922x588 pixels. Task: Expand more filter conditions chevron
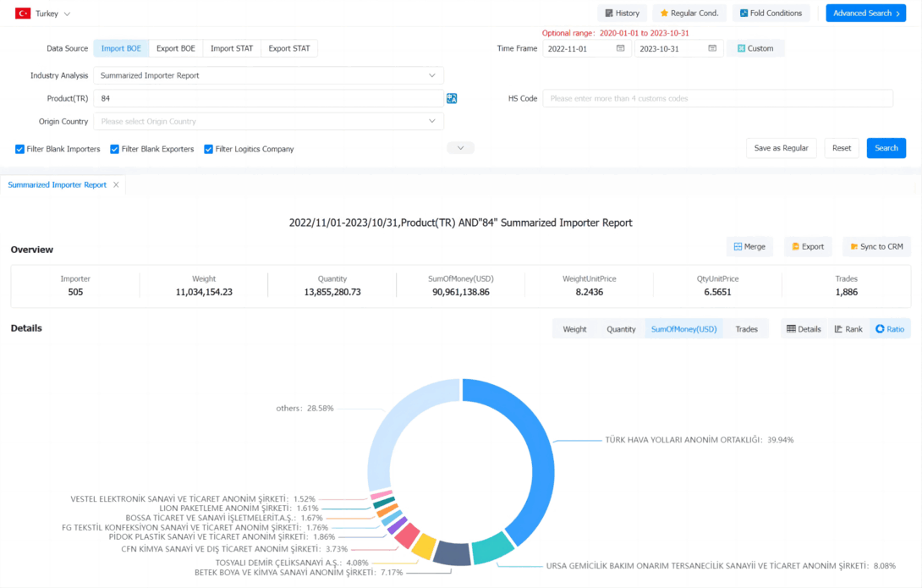[x=460, y=148]
